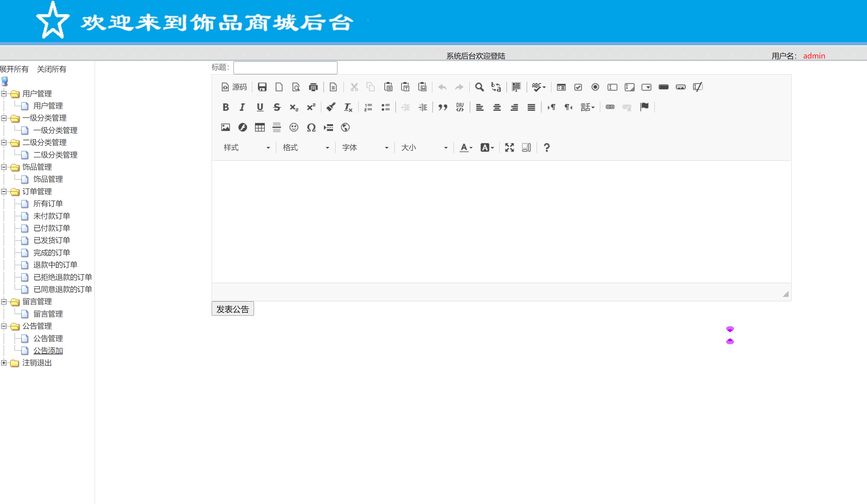Viewport: 867px width, 504px height.
Task: Click the 发表公告 button
Action: tap(232, 309)
